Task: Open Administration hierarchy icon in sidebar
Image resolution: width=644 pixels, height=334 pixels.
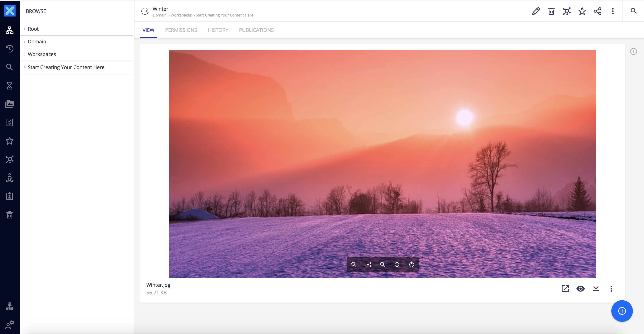Action: point(9,306)
